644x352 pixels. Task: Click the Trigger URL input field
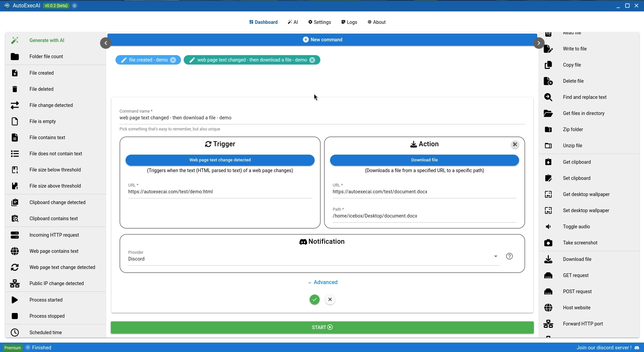[220, 192]
